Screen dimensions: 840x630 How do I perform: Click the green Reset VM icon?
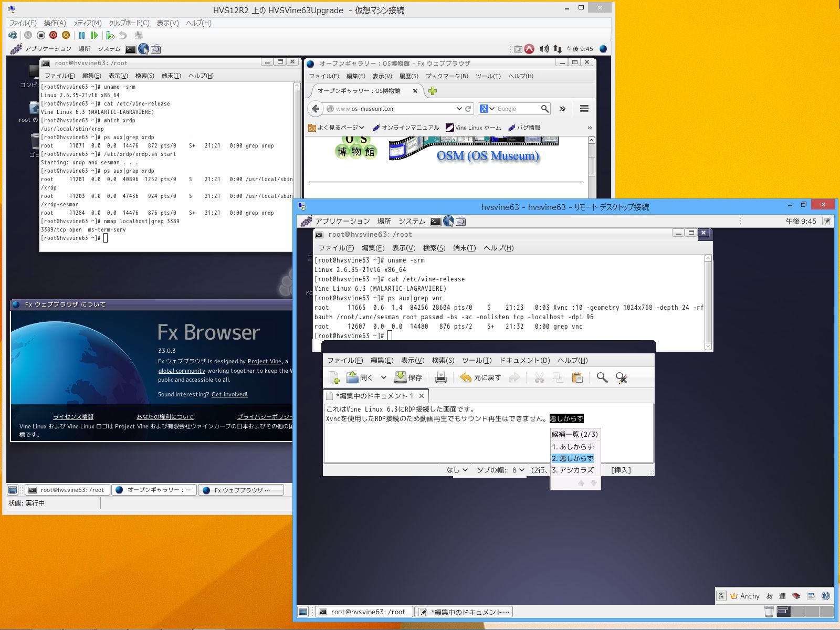94,35
